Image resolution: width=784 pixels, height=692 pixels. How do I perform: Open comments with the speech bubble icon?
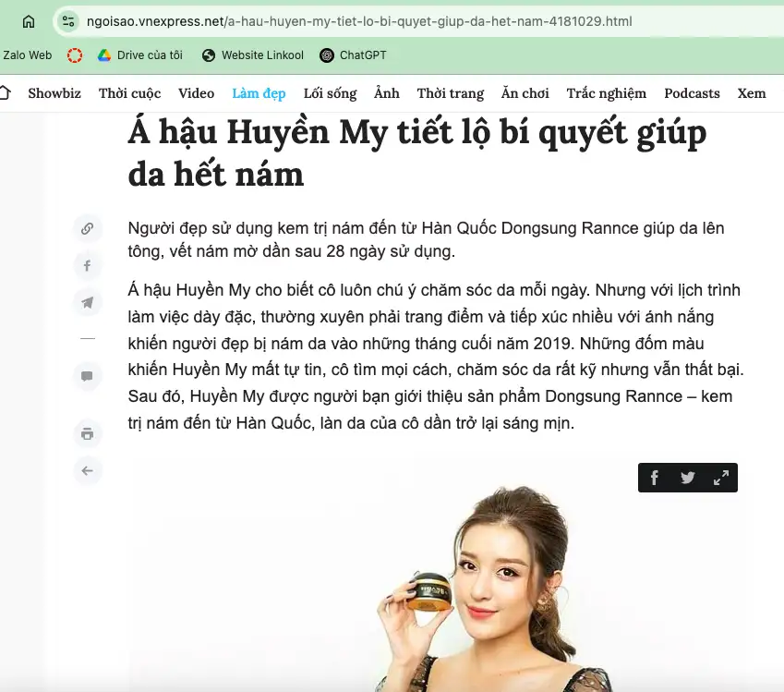coord(87,376)
